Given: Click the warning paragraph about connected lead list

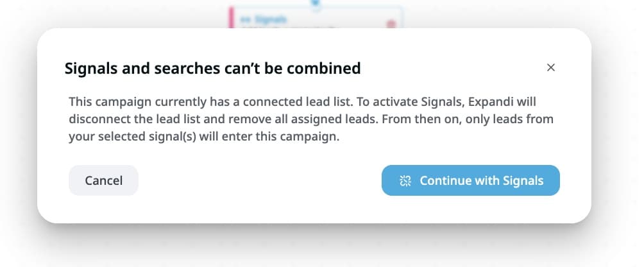Looking at the screenshot, I should (x=302, y=119).
